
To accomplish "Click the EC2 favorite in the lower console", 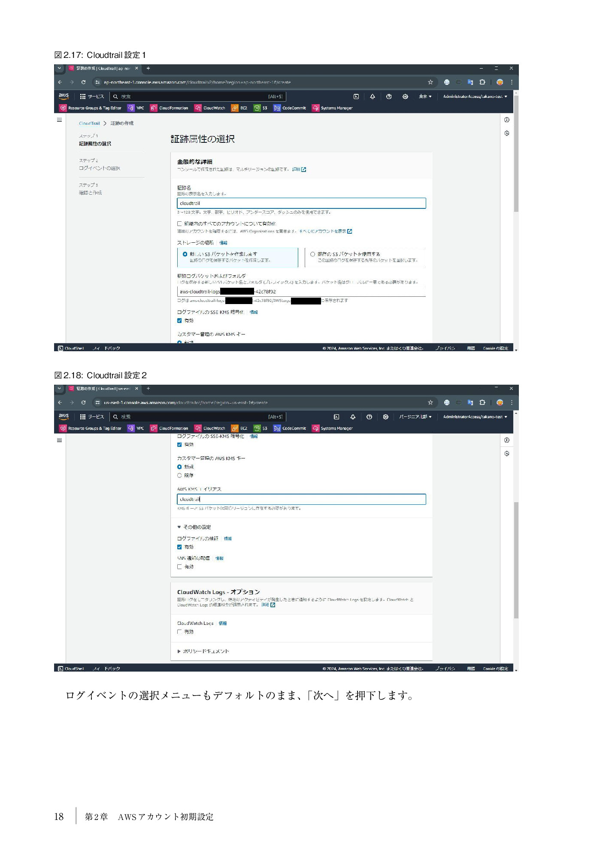I will click(x=239, y=428).
